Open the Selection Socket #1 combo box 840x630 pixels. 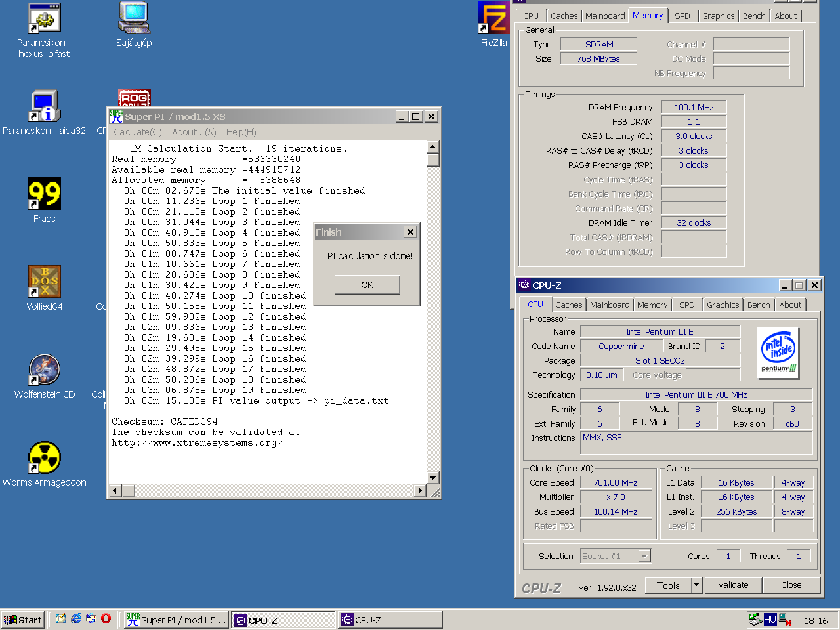pyautogui.click(x=616, y=556)
